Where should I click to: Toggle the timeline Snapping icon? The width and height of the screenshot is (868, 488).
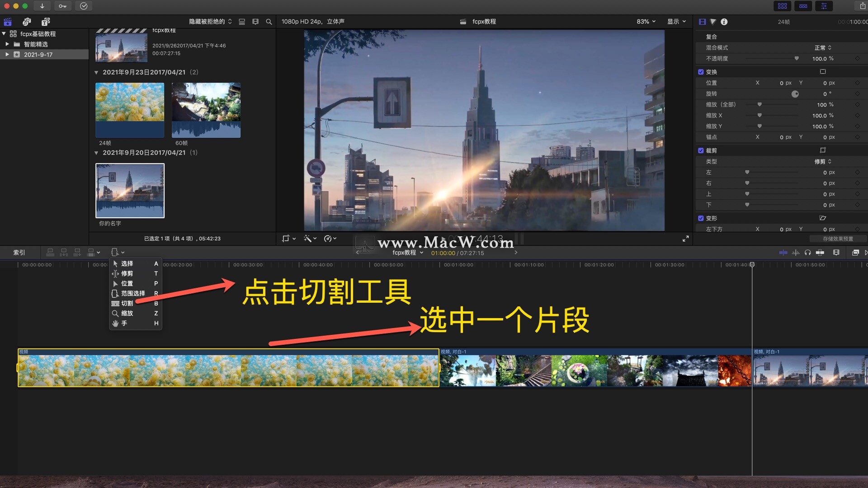tap(820, 253)
